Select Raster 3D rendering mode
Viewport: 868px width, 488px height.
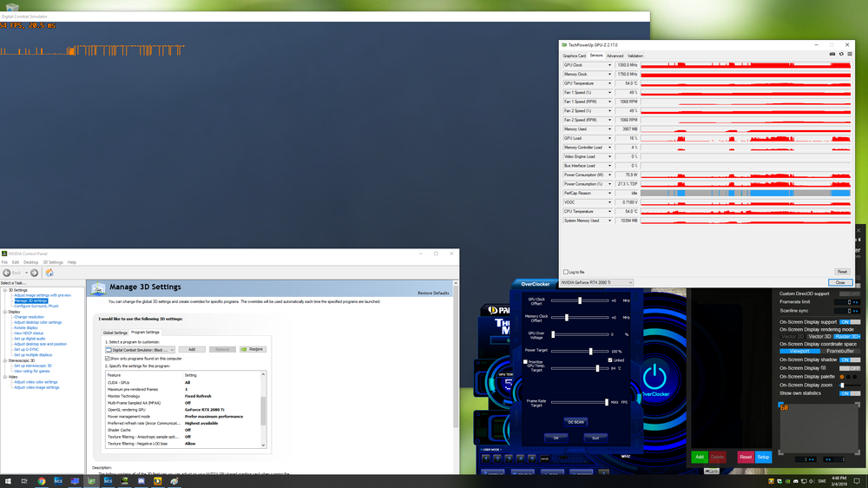pyautogui.click(x=847, y=336)
